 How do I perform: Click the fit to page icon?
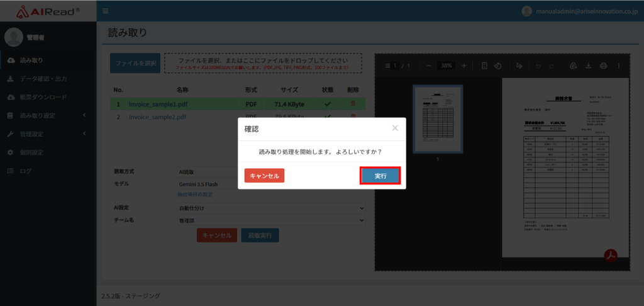484,65
